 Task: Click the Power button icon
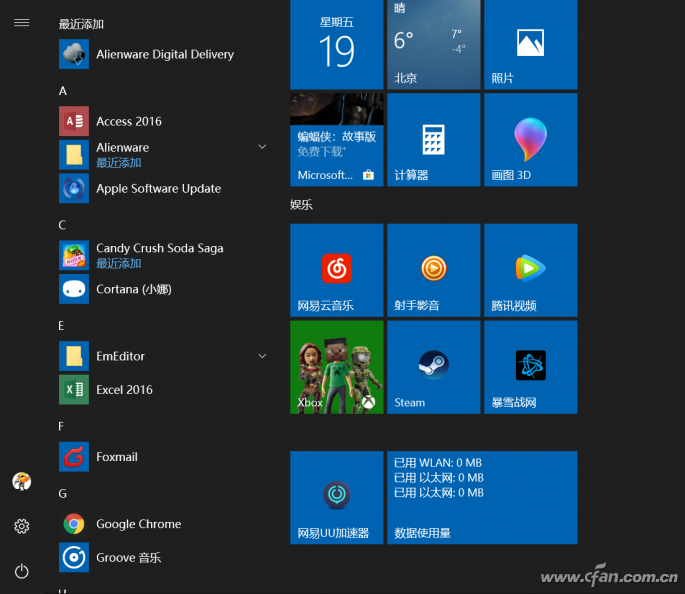[21, 571]
